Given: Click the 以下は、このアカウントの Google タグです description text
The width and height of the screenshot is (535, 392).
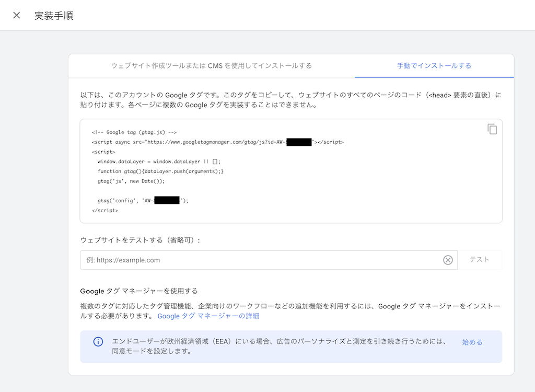Looking at the screenshot, I should (290, 100).
